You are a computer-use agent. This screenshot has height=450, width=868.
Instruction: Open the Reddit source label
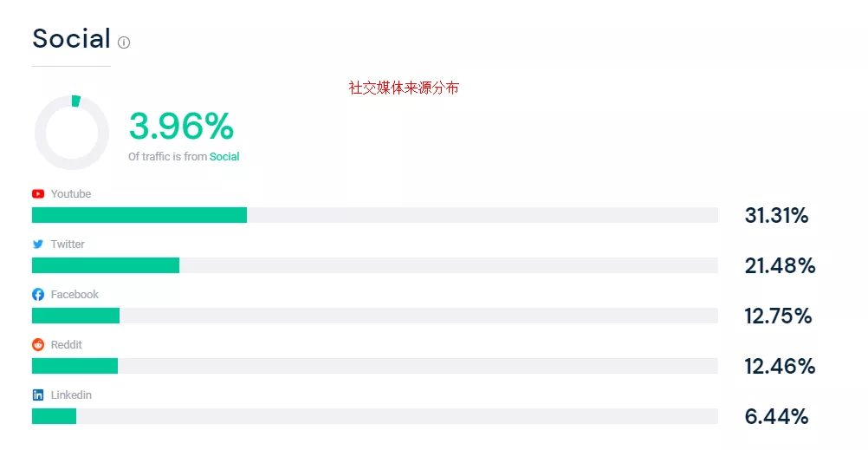67,345
